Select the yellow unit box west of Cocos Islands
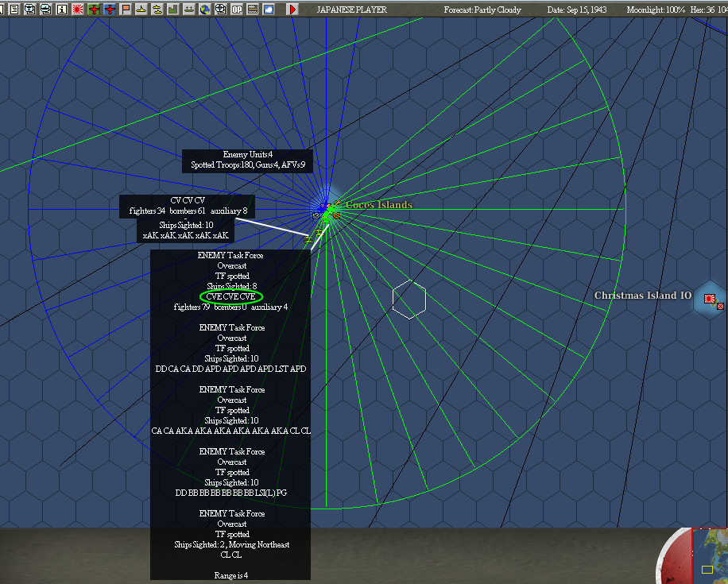This screenshot has width=728, height=584. pyautogui.click(x=316, y=215)
